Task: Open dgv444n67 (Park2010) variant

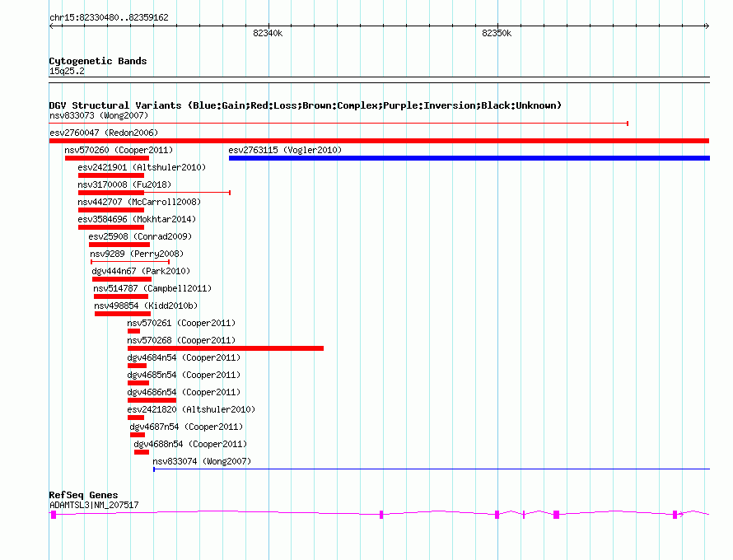Action: (x=141, y=271)
